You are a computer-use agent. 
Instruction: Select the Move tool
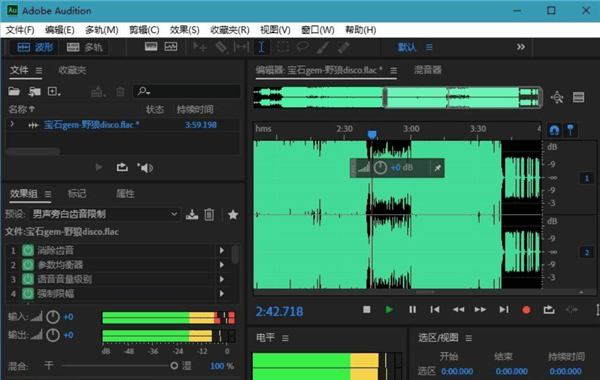199,47
